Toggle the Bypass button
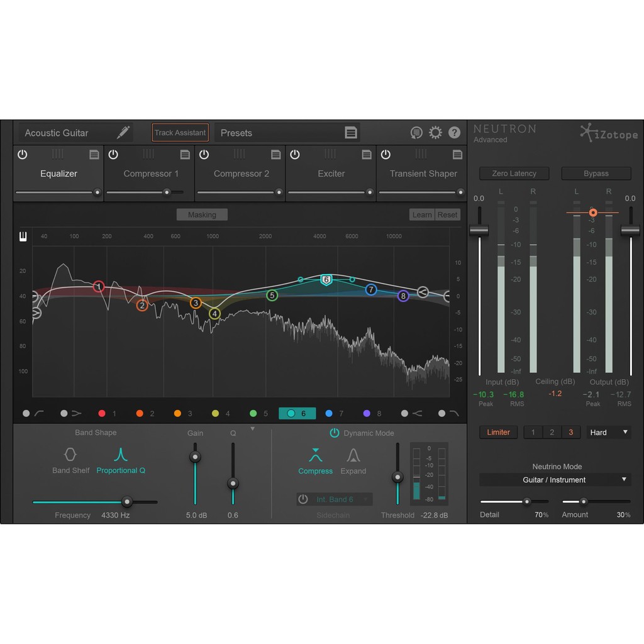644x644 pixels. pos(596,174)
